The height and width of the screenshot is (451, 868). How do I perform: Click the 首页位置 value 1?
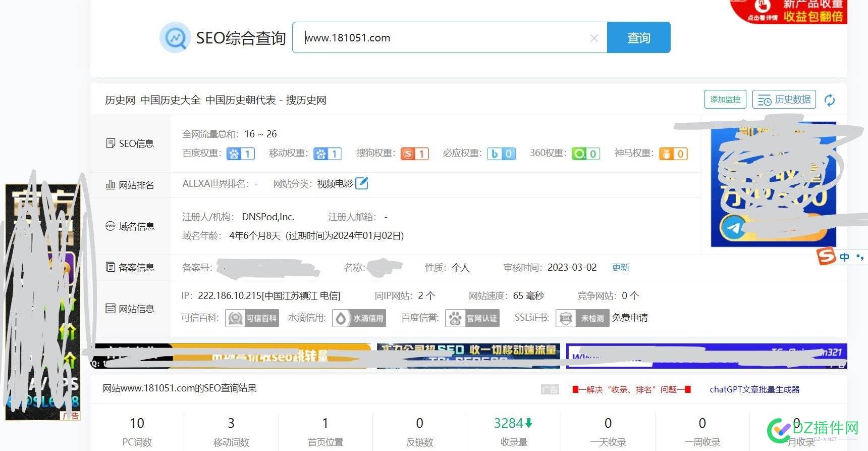click(x=325, y=423)
